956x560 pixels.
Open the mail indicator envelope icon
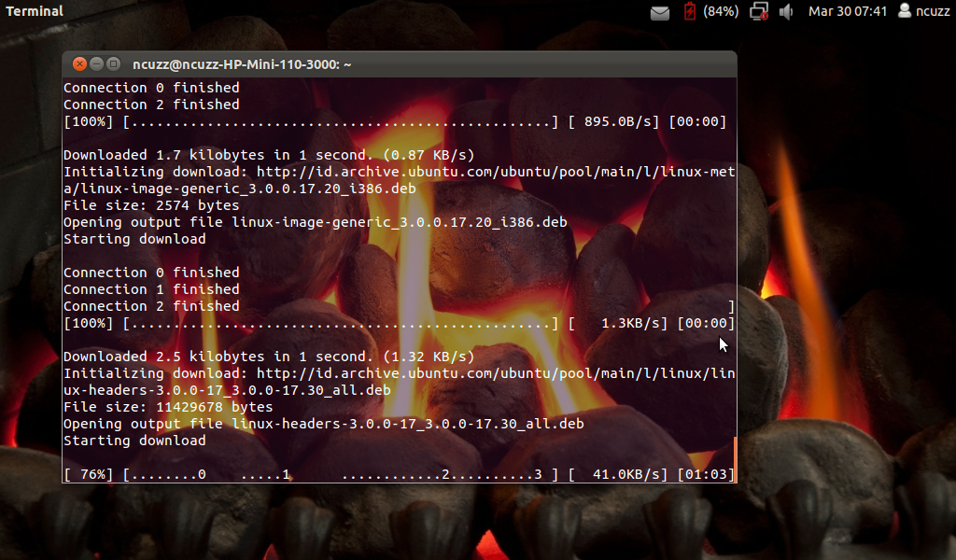click(x=660, y=12)
